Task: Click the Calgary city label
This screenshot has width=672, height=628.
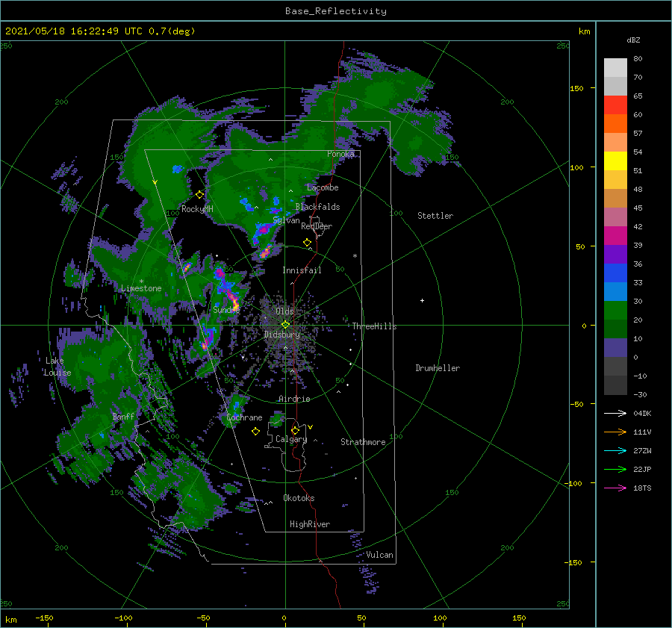Action: coord(291,439)
